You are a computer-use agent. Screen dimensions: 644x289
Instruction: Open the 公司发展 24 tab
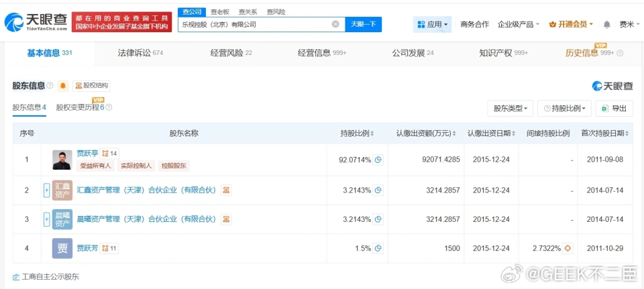pyautogui.click(x=413, y=53)
